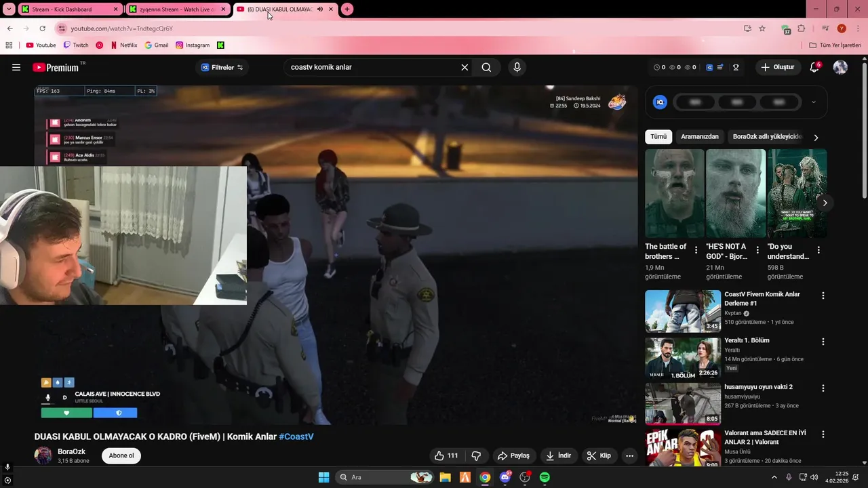Open options for 'The battle of brothers' short
Viewport: 868px width, 488px height.
(696, 250)
